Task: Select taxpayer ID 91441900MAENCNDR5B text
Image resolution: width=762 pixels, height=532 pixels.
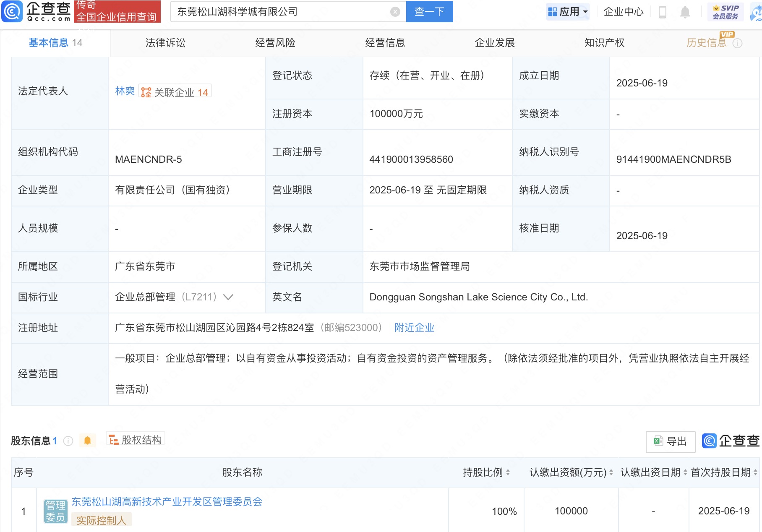Action: pos(673,159)
